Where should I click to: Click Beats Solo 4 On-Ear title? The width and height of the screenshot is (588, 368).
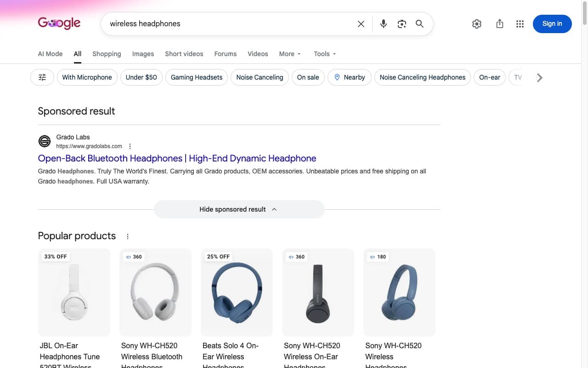[231, 355]
